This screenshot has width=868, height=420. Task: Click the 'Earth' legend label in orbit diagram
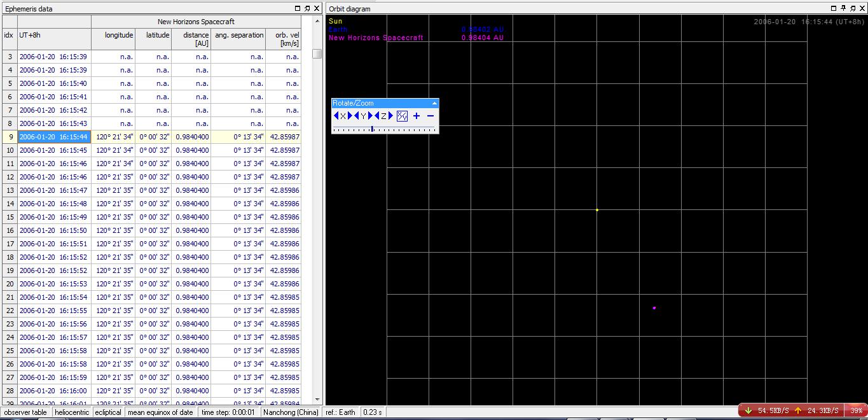click(338, 29)
